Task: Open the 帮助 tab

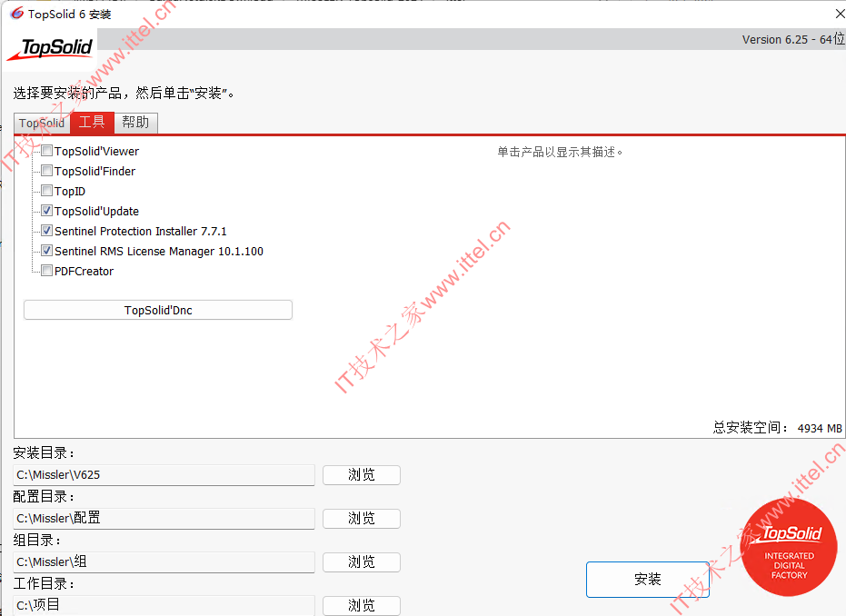Action: click(x=135, y=123)
